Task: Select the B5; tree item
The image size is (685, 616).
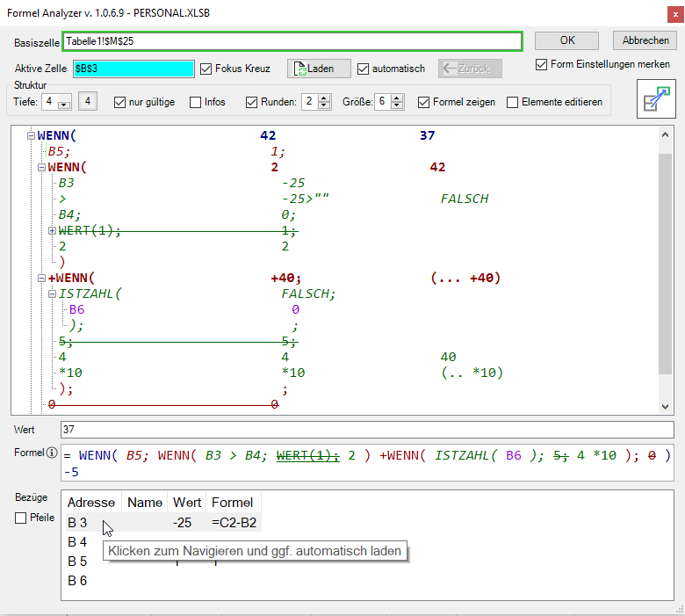Action: pos(59,151)
